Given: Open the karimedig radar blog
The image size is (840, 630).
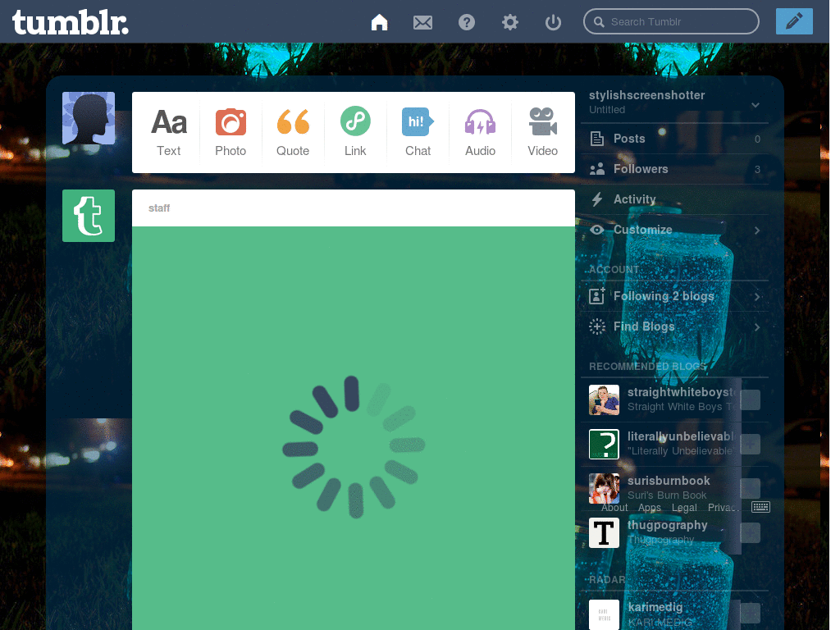Looking at the screenshot, I should 655,607.
